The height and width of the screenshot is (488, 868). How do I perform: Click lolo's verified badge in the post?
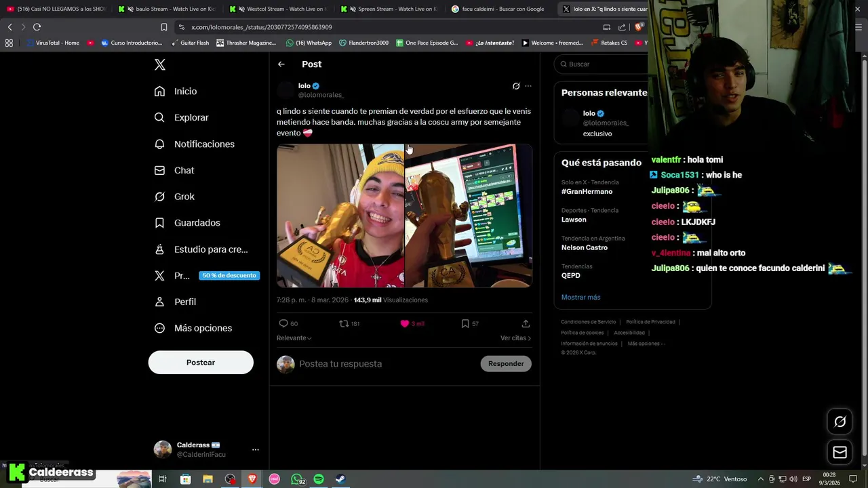[316, 86]
